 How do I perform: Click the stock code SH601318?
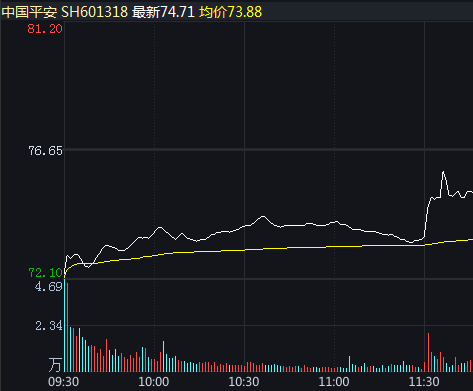(95, 12)
